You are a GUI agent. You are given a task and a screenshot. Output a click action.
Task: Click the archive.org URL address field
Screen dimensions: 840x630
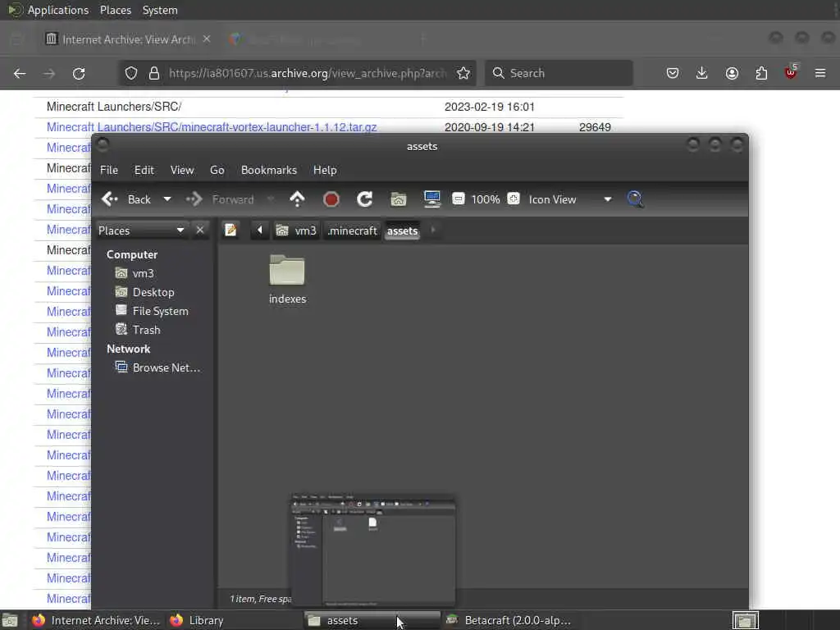(x=308, y=73)
